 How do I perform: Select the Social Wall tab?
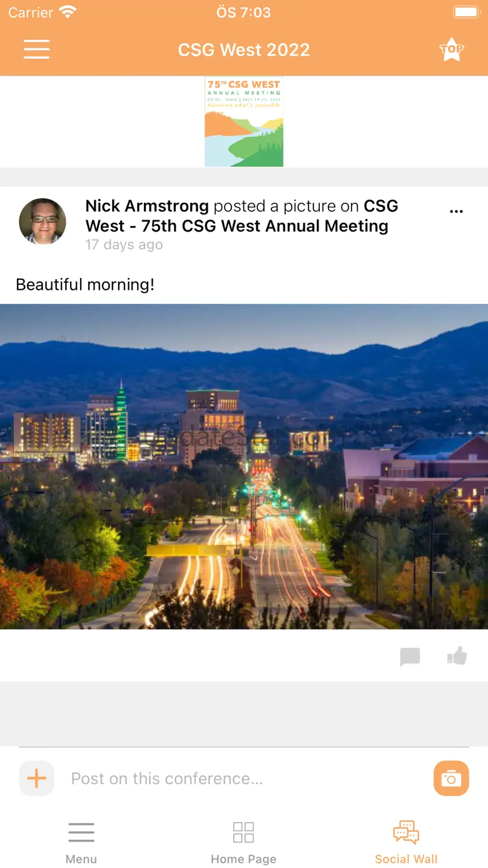click(406, 842)
